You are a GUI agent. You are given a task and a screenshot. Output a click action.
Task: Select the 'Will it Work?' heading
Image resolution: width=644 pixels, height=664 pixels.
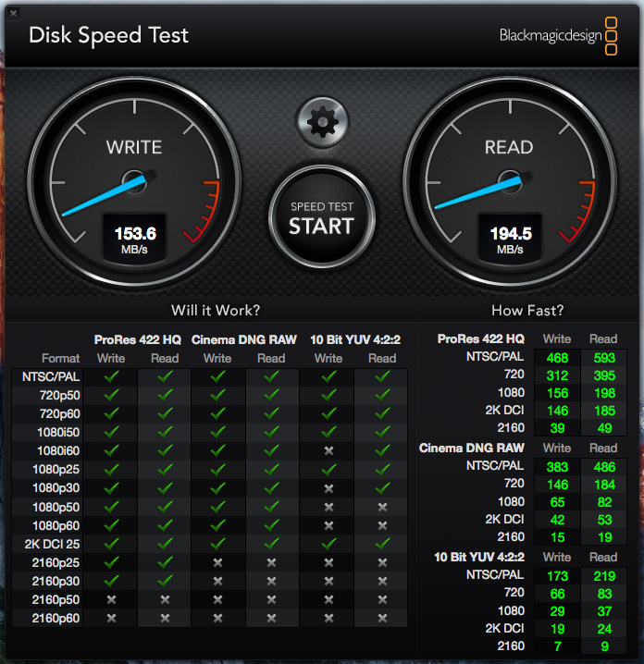click(x=216, y=311)
